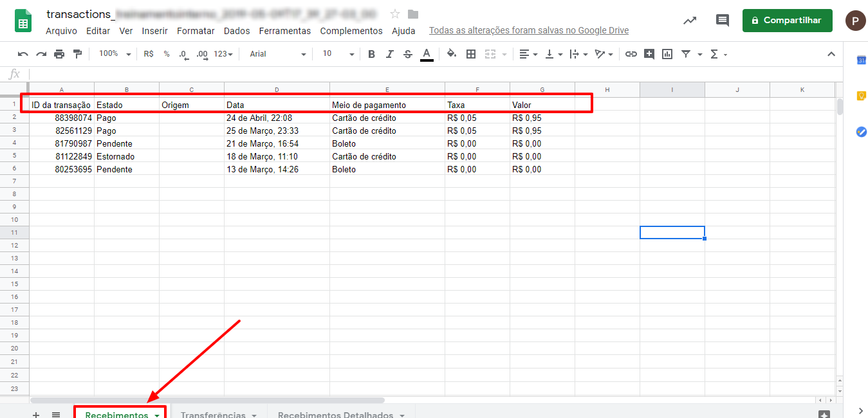Open the Ferramentas menu

[x=284, y=31]
